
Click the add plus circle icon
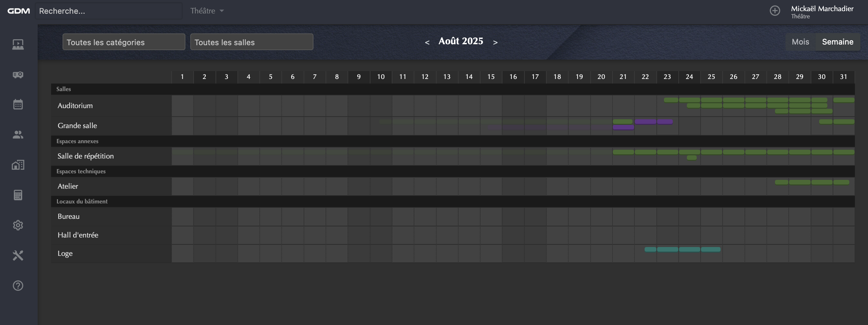pyautogui.click(x=775, y=11)
